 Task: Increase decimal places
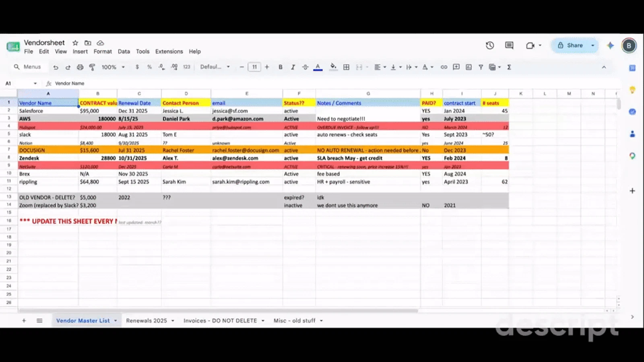pos(174,67)
